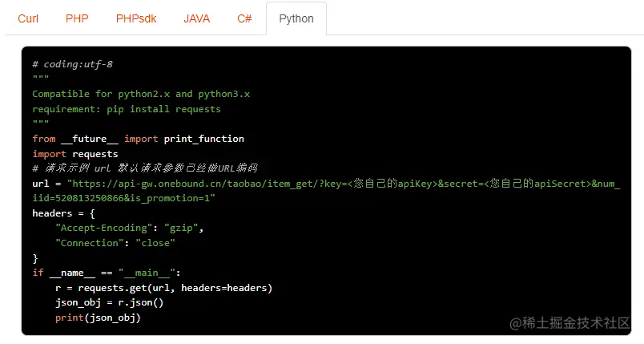This screenshot has height=344, width=644.
Task: Click the requests.get(url, headers=headers) line
Action: pyautogui.click(x=164, y=288)
